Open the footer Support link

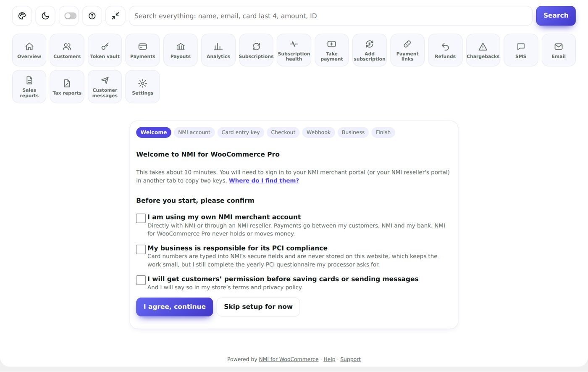350,359
